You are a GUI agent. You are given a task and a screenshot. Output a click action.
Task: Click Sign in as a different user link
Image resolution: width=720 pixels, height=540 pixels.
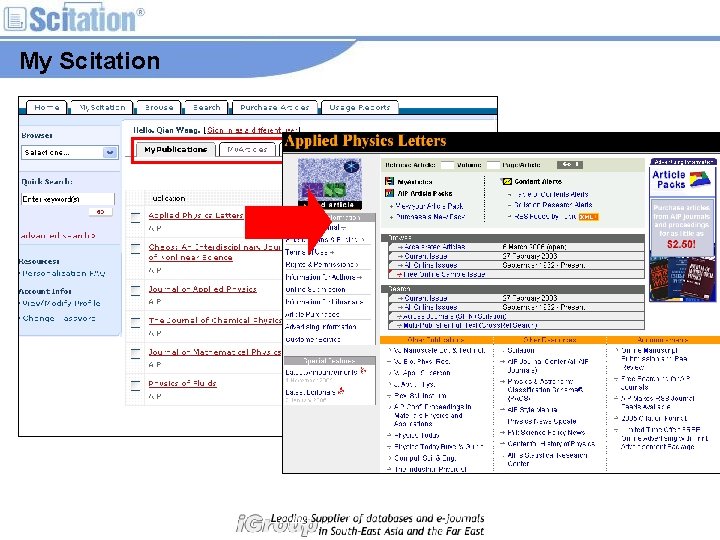253,130
